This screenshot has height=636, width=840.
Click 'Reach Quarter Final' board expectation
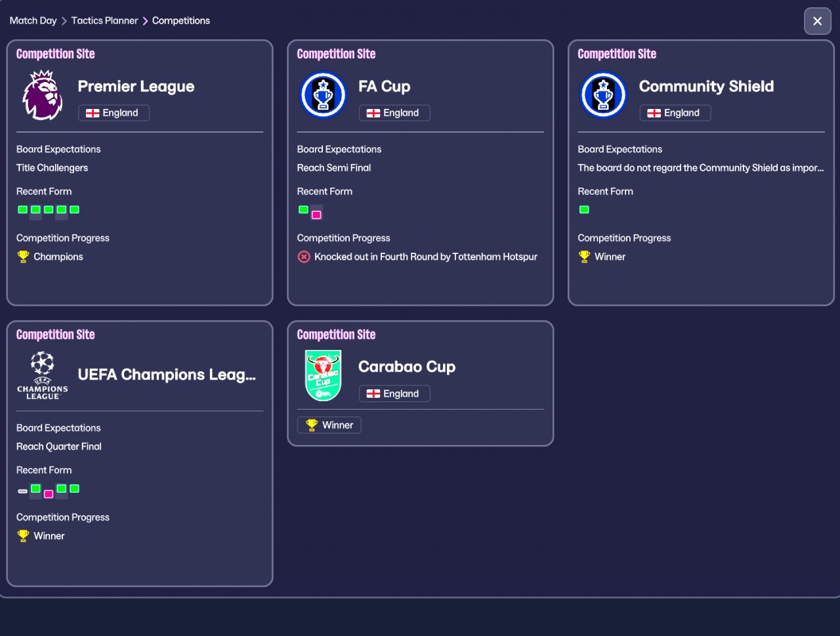tap(59, 446)
